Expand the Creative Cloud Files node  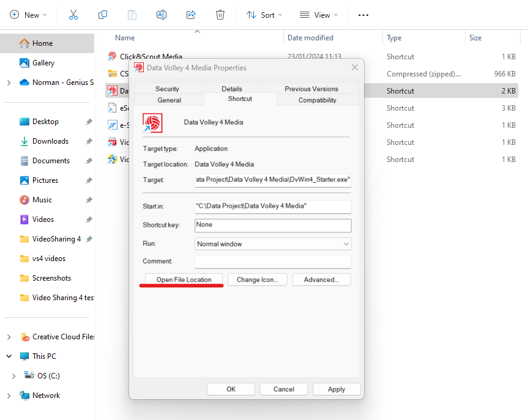click(x=9, y=337)
